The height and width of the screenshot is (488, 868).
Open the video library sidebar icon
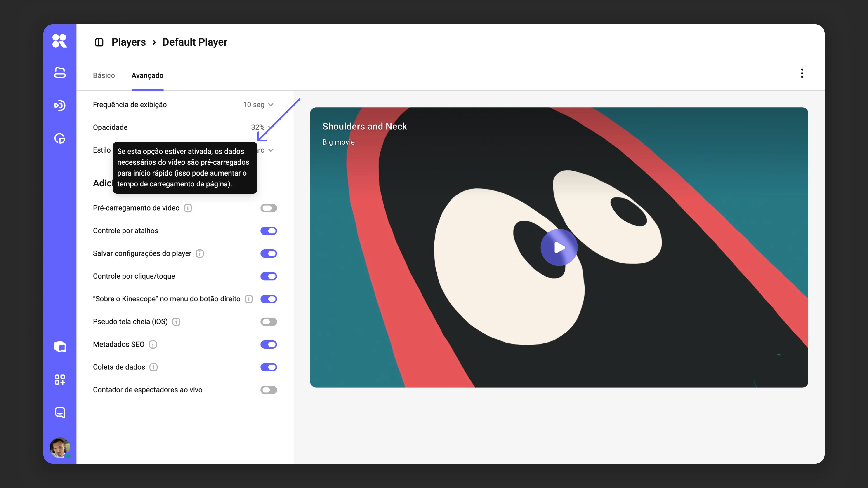(x=60, y=72)
